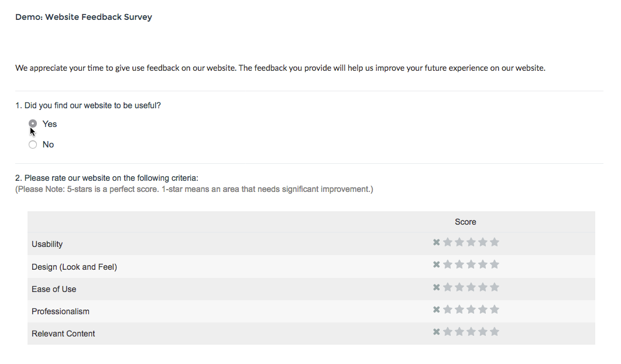Rate Relevant Content five stars
The image size is (621, 364).
pos(495,332)
